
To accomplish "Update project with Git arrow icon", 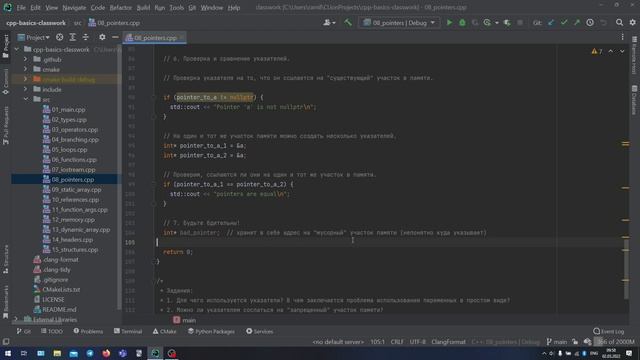I will 551,23.
